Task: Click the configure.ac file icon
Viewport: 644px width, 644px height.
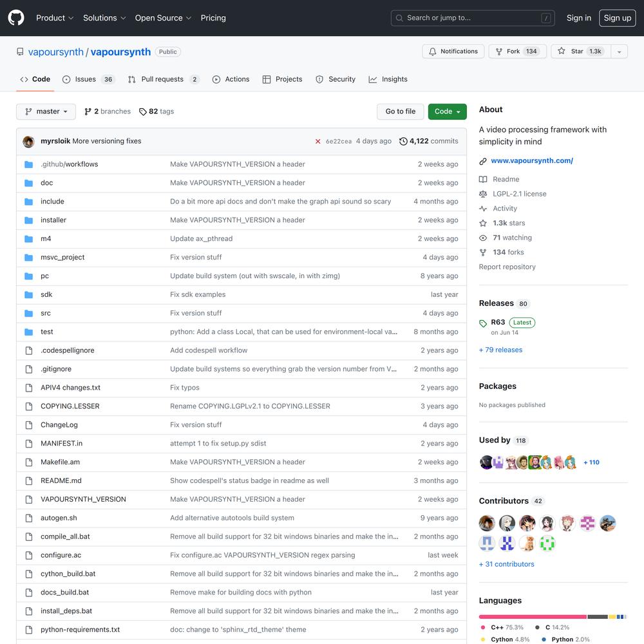Action: [29, 555]
